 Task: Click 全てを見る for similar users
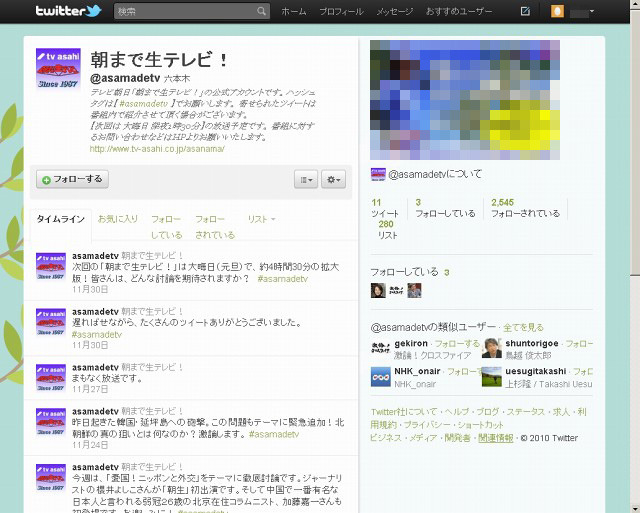523,327
